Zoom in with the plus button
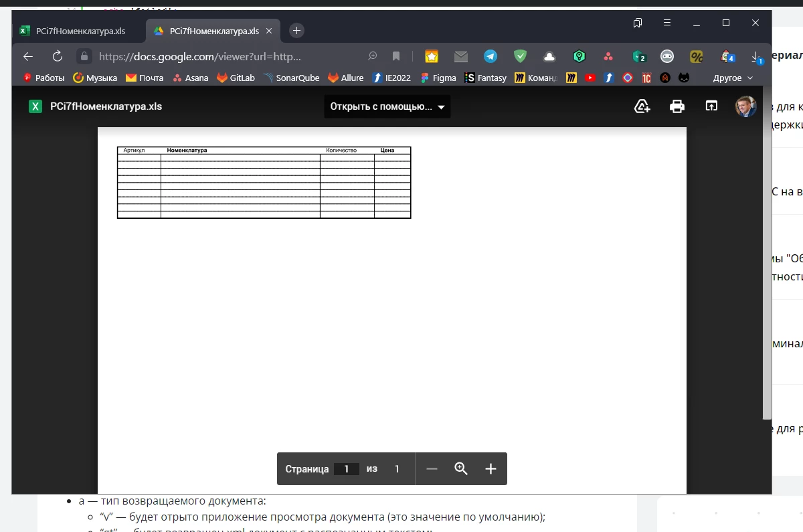Image resolution: width=803 pixels, height=532 pixels. click(490, 469)
